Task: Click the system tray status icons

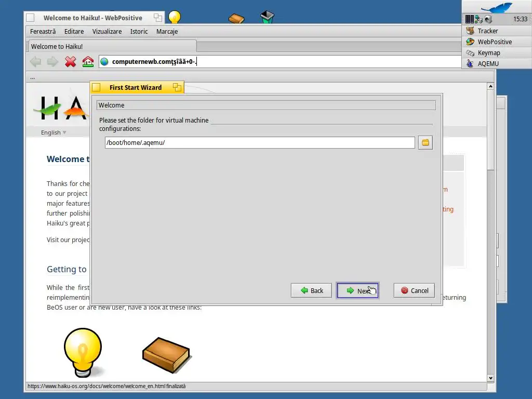Action: pyautogui.click(x=478, y=19)
